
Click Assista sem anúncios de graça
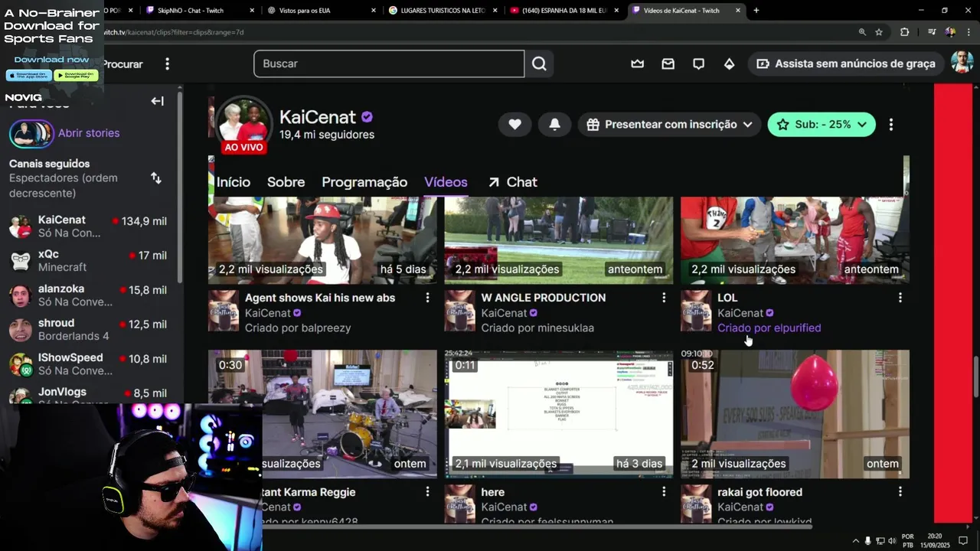point(846,64)
